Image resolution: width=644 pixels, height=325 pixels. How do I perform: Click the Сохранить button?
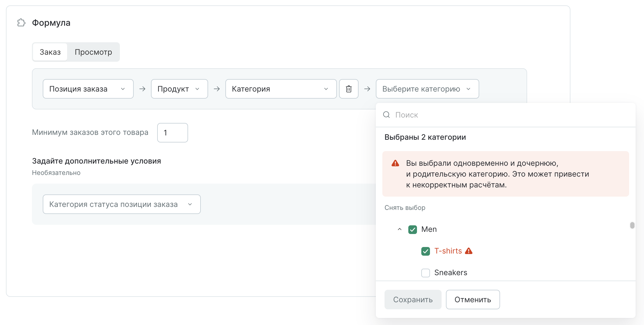[x=413, y=300]
